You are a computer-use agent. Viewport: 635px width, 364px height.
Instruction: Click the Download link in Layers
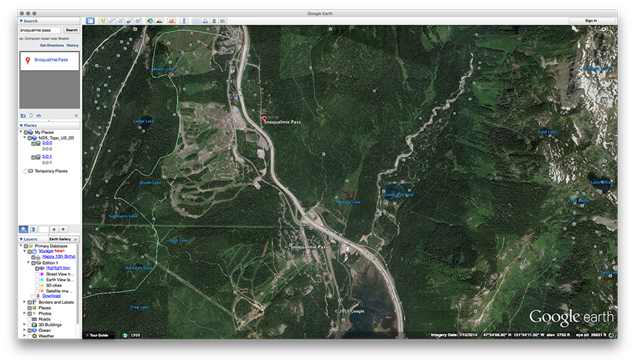52,296
